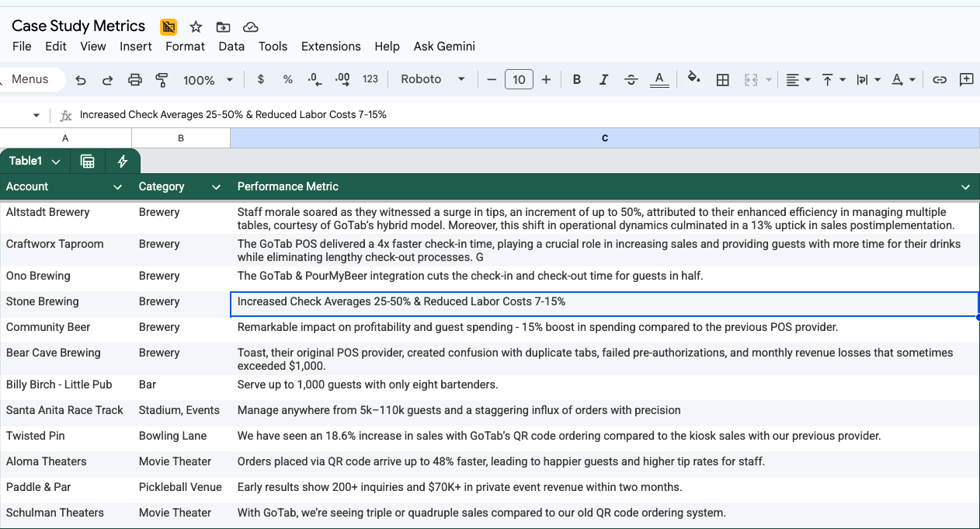Open the table view grid icon

[88, 162]
